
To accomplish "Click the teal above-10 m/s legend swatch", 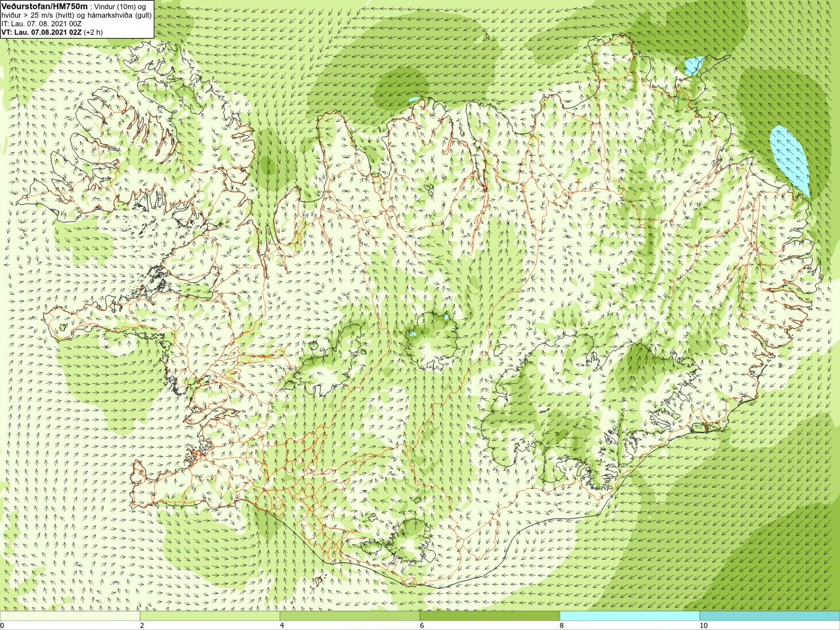I will click(x=769, y=616).
